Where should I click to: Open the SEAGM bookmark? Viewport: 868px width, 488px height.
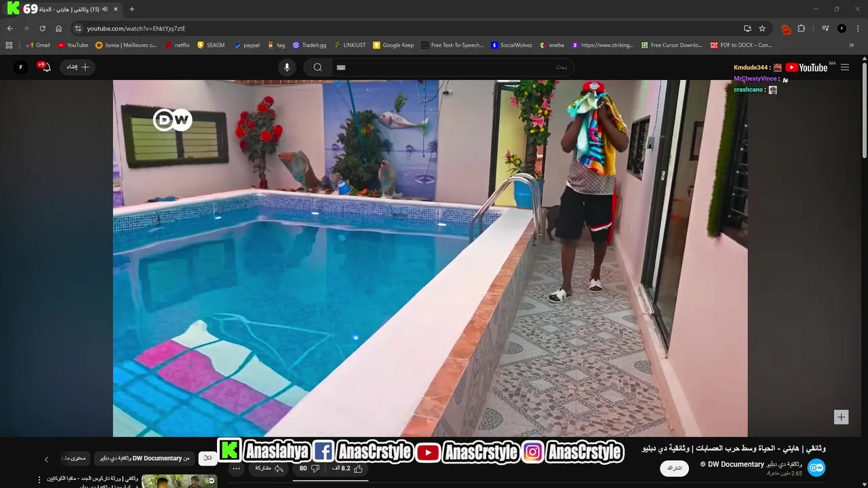coord(211,45)
